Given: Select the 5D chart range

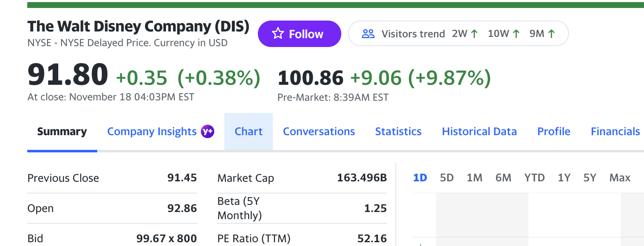Looking at the screenshot, I should tap(447, 178).
